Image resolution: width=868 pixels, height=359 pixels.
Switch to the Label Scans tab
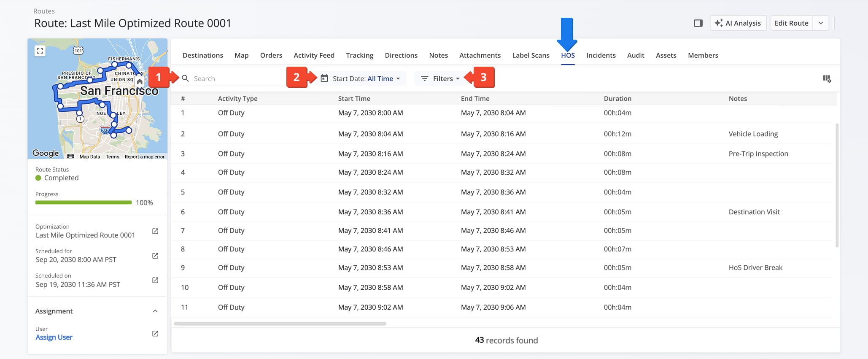(x=531, y=55)
